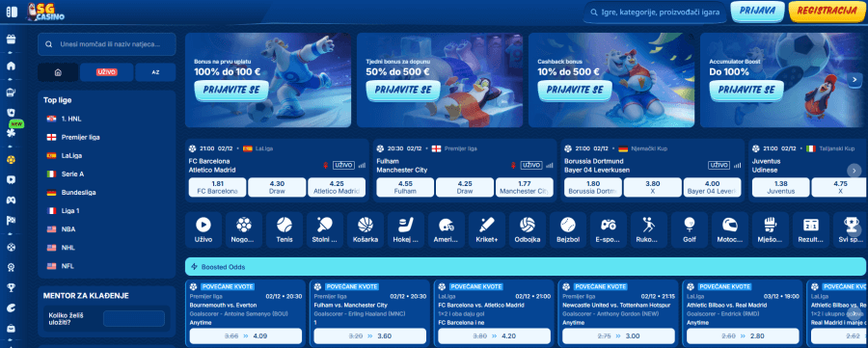
Task: Click the red audio icon on Fulham match
Action: pos(514,166)
